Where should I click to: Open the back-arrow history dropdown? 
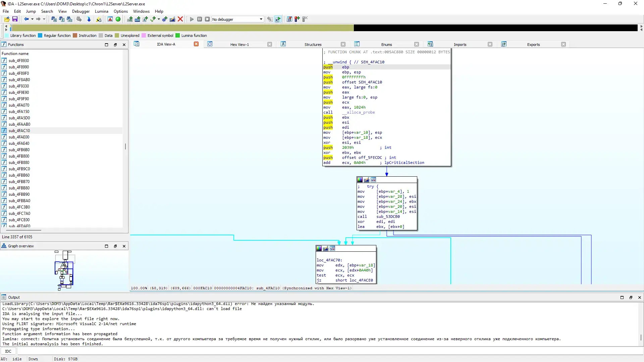(32, 19)
